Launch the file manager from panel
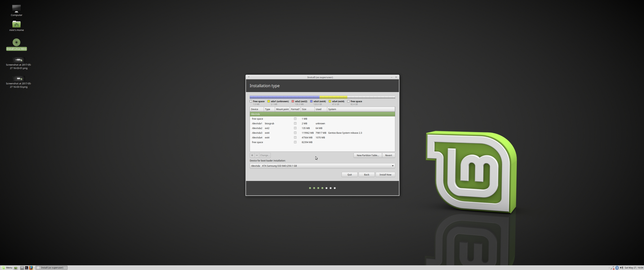Screen dimensions: 644x270 point(22,268)
